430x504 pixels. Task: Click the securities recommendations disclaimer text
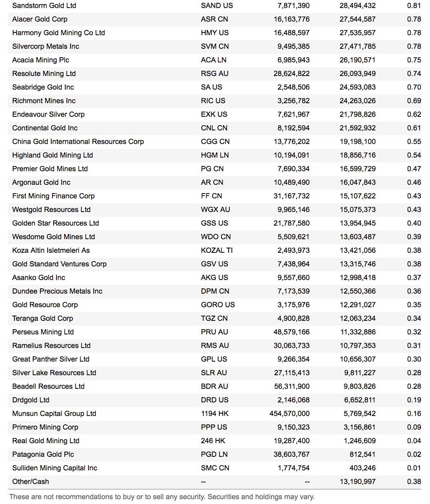click(x=162, y=497)
